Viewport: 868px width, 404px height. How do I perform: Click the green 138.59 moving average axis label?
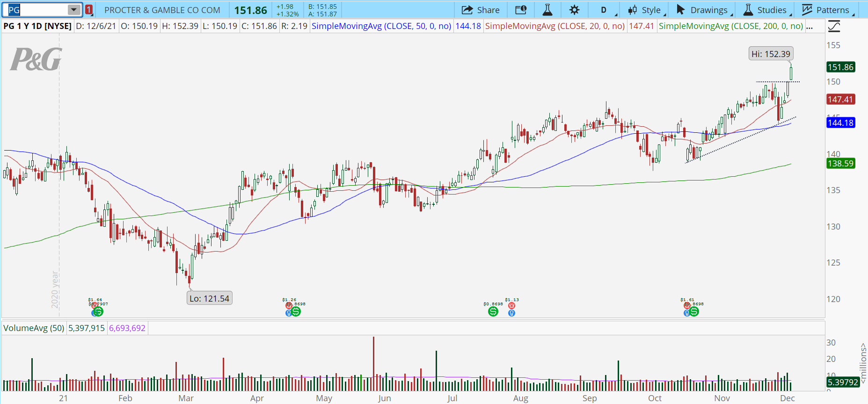tap(841, 163)
